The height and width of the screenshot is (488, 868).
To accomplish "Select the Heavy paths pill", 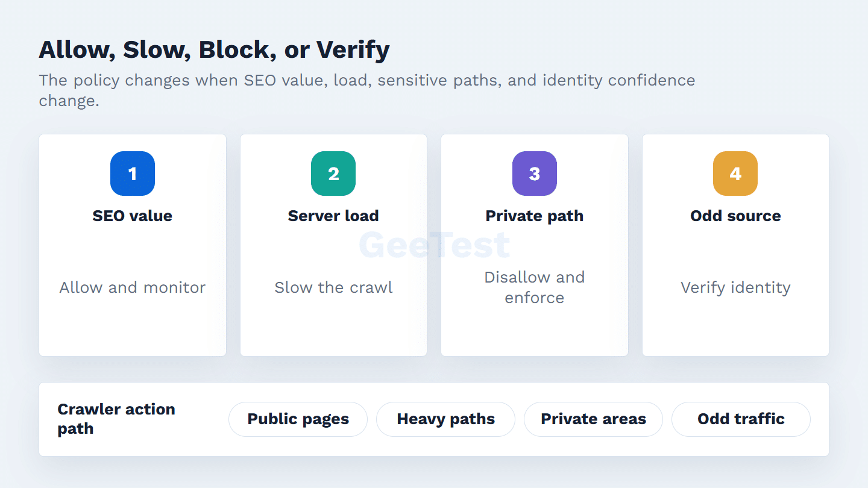I will point(445,419).
